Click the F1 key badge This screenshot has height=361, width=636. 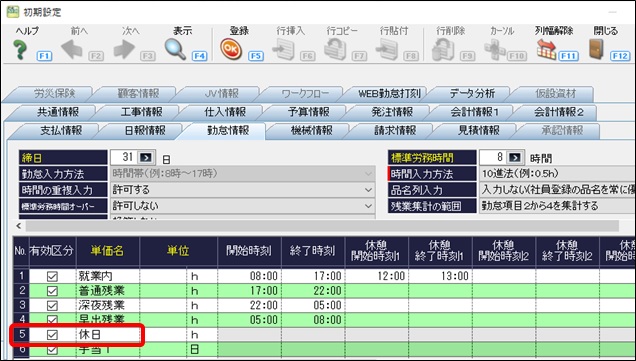pyautogui.click(x=44, y=56)
